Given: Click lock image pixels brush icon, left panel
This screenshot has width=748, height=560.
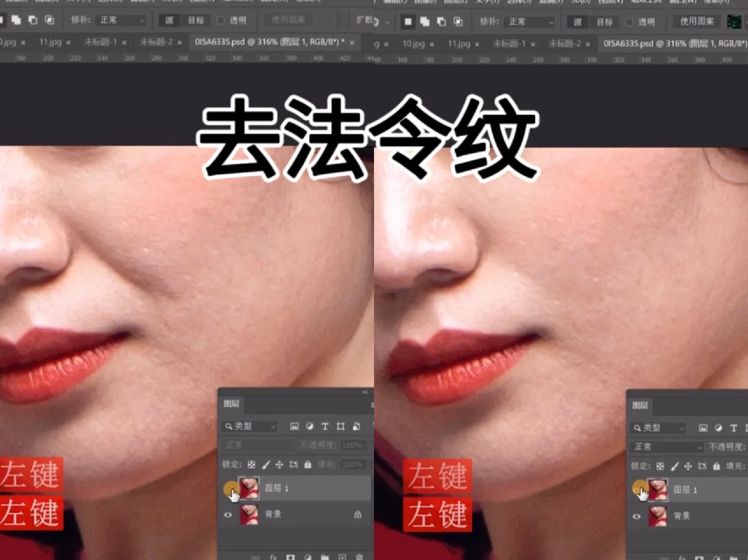Looking at the screenshot, I should click(266, 465).
